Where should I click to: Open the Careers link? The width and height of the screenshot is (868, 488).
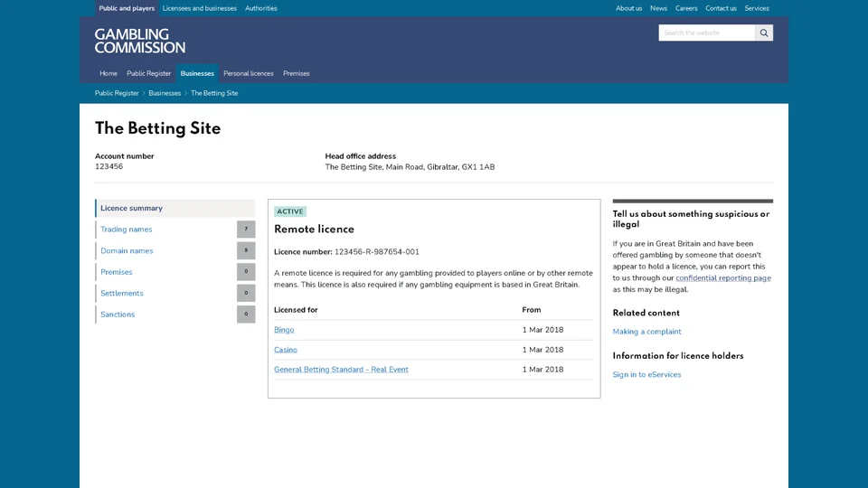pyautogui.click(x=686, y=8)
